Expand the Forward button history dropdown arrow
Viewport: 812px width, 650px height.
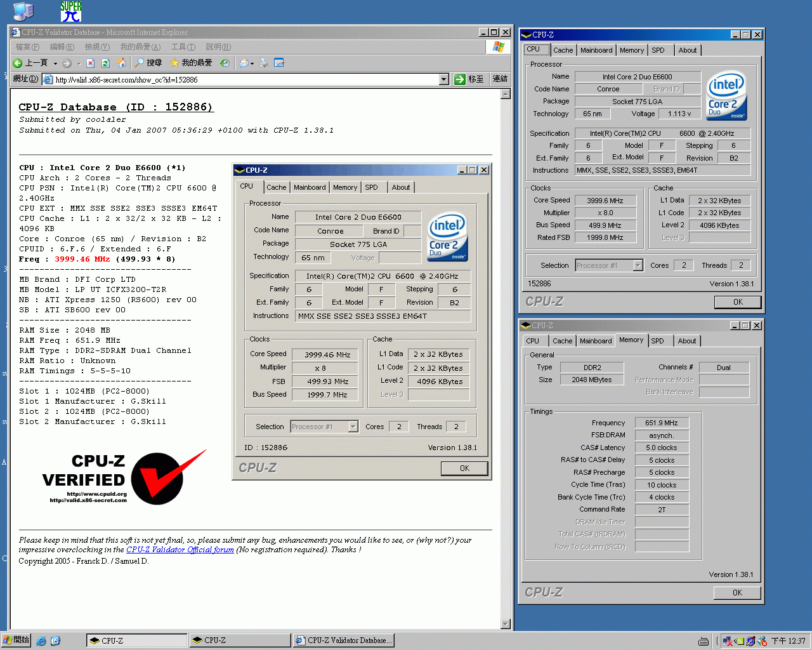[79, 63]
